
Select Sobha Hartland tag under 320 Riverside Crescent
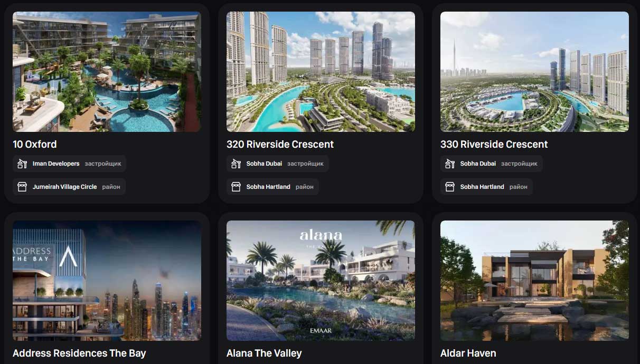272,187
